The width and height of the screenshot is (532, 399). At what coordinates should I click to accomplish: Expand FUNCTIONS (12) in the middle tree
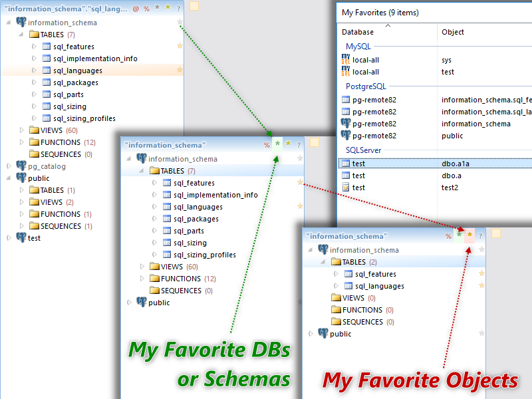coord(142,278)
